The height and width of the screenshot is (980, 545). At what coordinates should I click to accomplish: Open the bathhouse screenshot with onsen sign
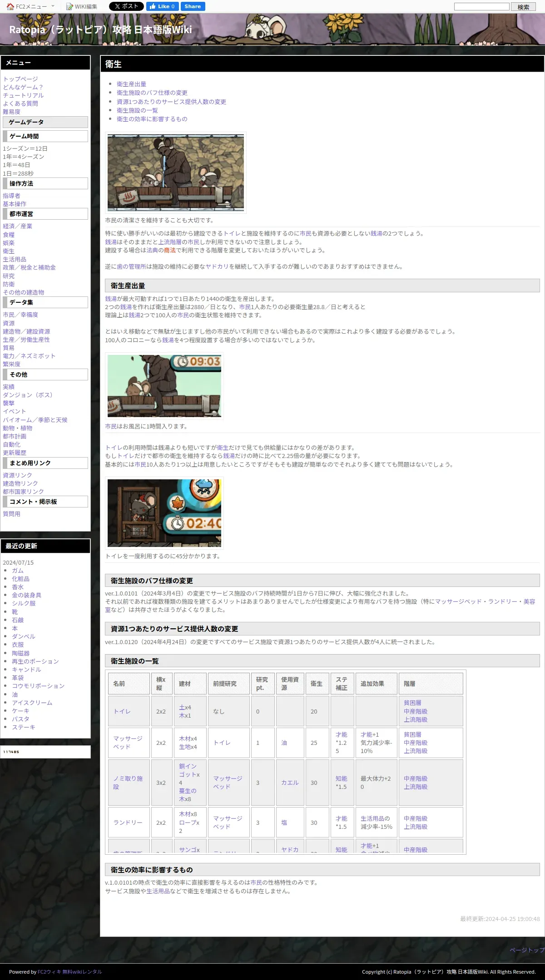click(176, 172)
